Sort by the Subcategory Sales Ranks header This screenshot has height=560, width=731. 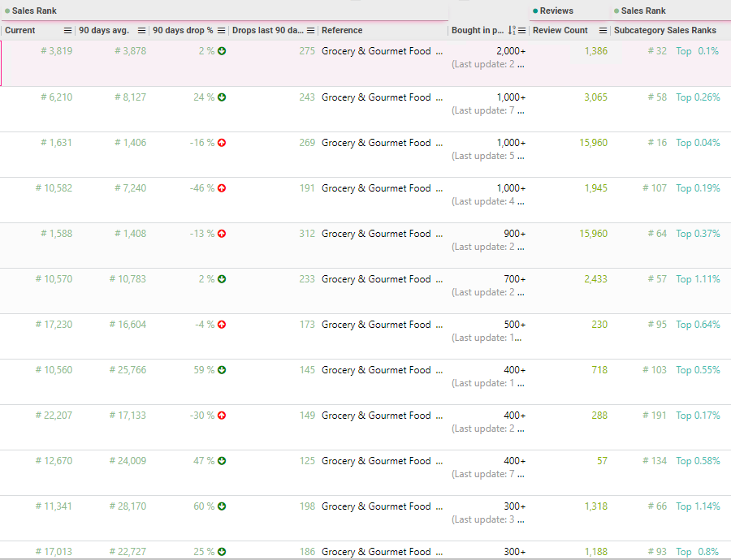click(x=665, y=31)
